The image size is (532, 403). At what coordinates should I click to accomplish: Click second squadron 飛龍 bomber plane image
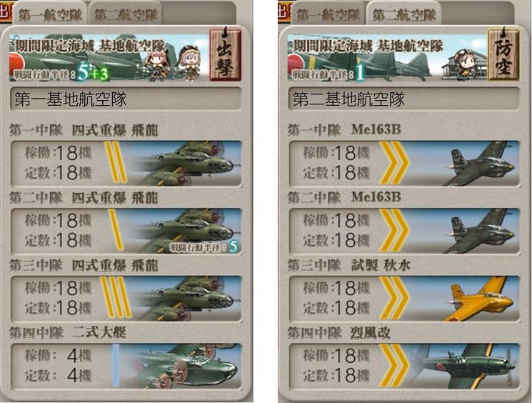coord(185,231)
